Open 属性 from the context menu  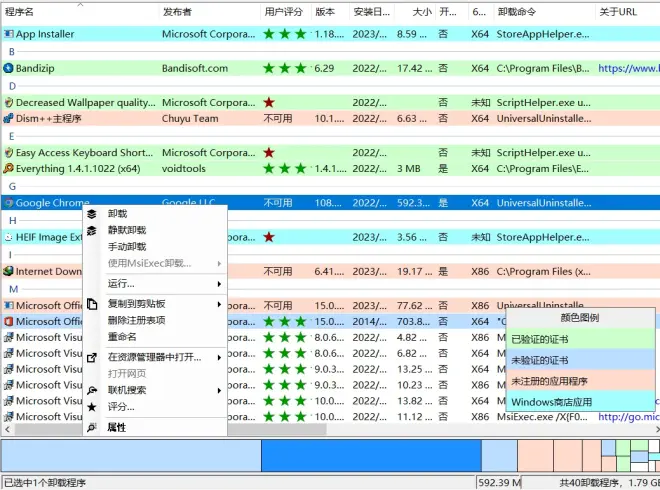pyautogui.click(x=117, y=428)
